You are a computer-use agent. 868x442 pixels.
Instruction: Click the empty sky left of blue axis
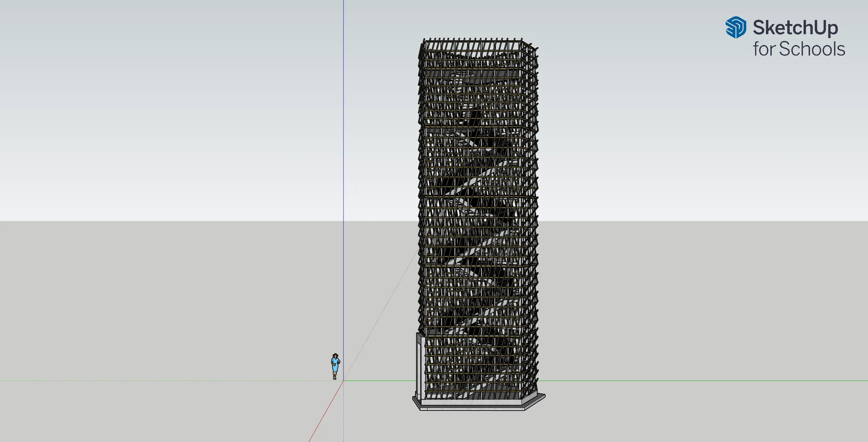point(170,102)
